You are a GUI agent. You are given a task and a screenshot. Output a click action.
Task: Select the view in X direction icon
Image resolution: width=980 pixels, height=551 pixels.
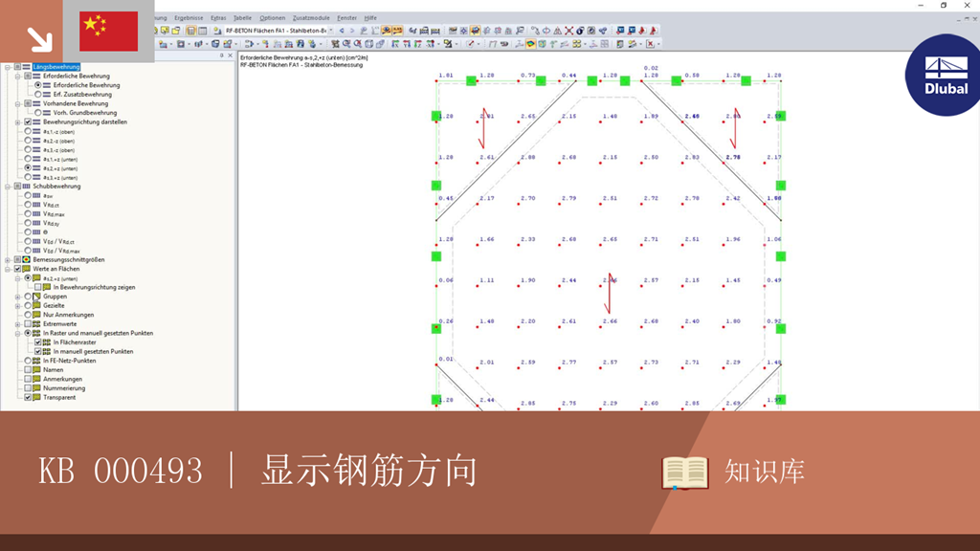tap(395, 44)
